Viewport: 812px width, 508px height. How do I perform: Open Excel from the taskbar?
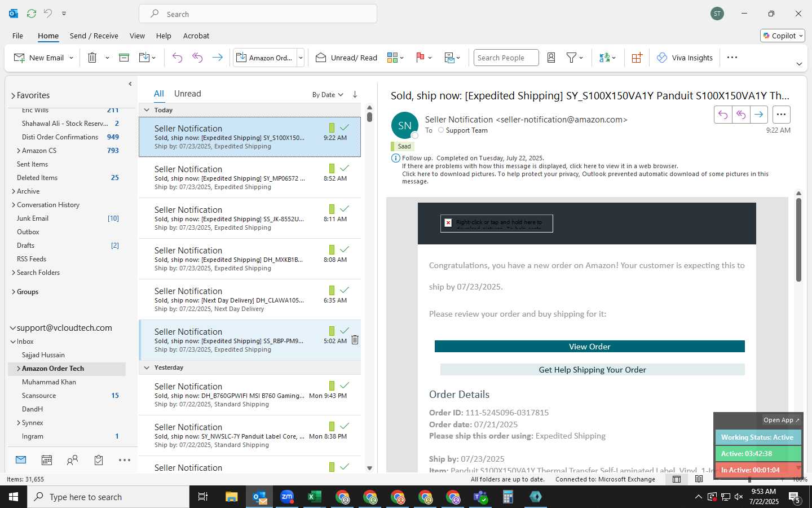[314, 497]
